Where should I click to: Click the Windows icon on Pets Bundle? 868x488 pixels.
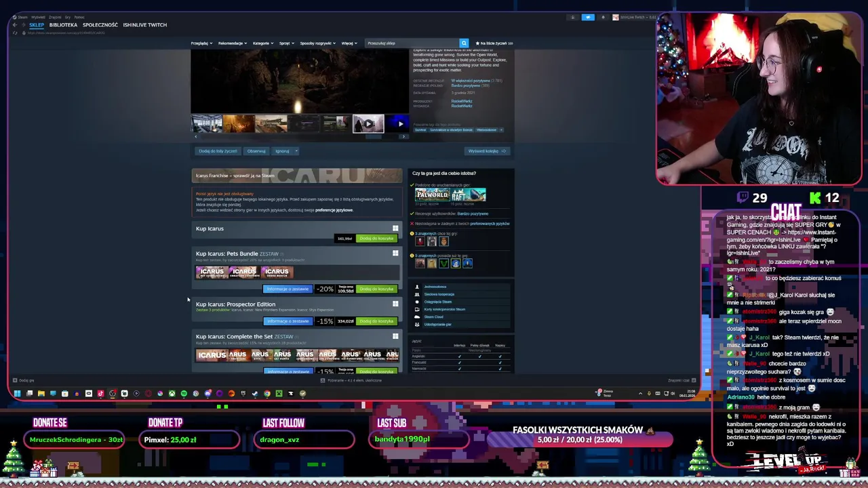(x=395, y=253)
